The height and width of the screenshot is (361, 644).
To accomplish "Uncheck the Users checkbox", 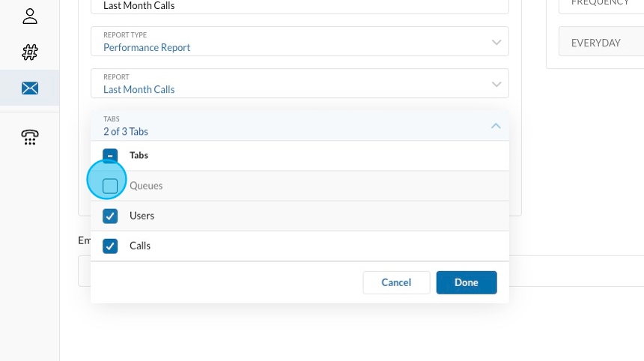I will coord(110,216).
